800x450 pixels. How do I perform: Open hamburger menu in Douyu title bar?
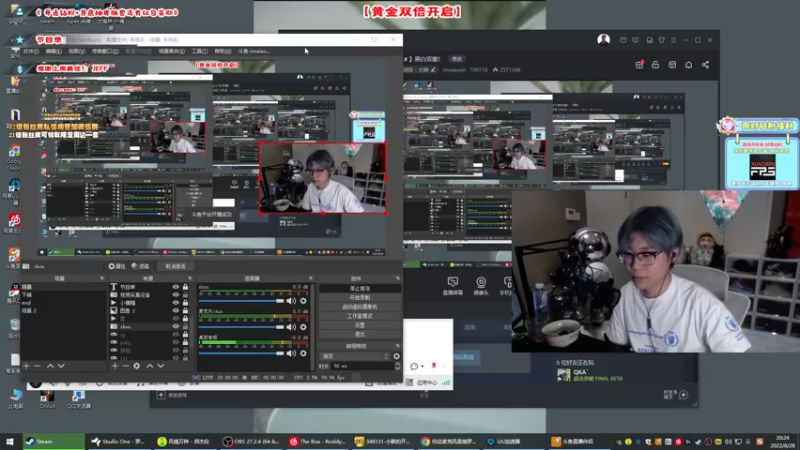[673, 40]
